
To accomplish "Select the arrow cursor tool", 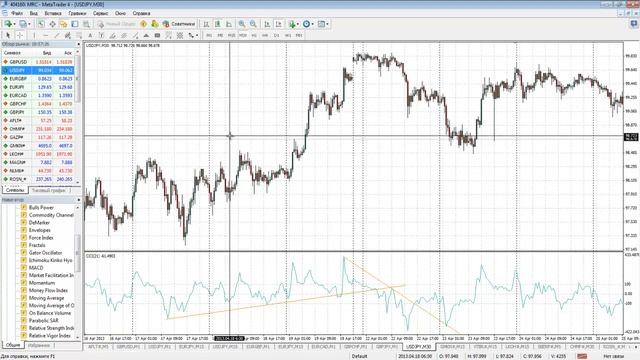I will point(8,36).
